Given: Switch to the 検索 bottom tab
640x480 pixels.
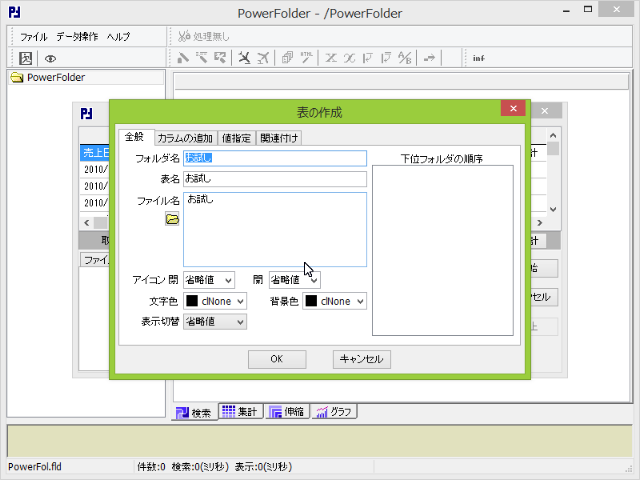Looking at the screenshot, I should [x=194, y=413].
